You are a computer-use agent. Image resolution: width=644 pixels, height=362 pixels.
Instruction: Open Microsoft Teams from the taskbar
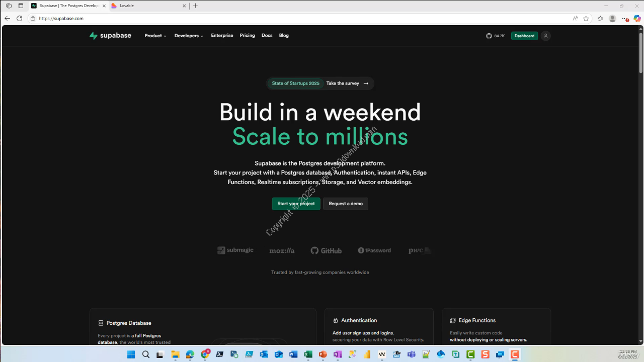click(411, 354)
